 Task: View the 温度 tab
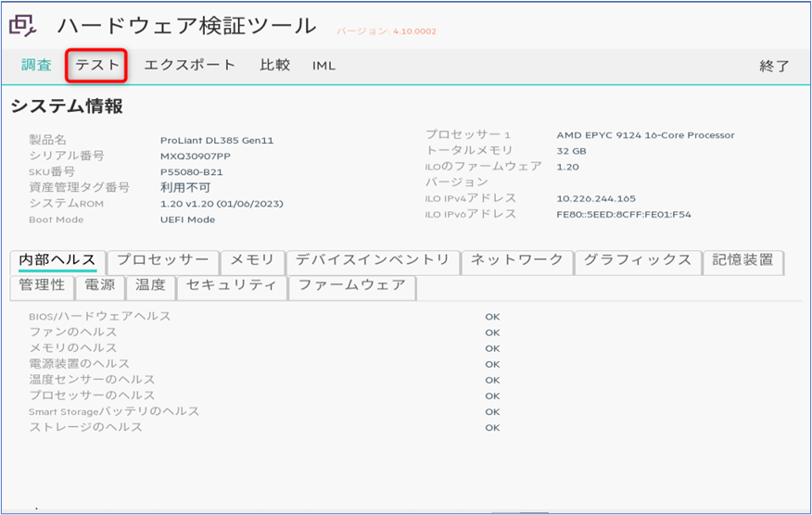150,286
